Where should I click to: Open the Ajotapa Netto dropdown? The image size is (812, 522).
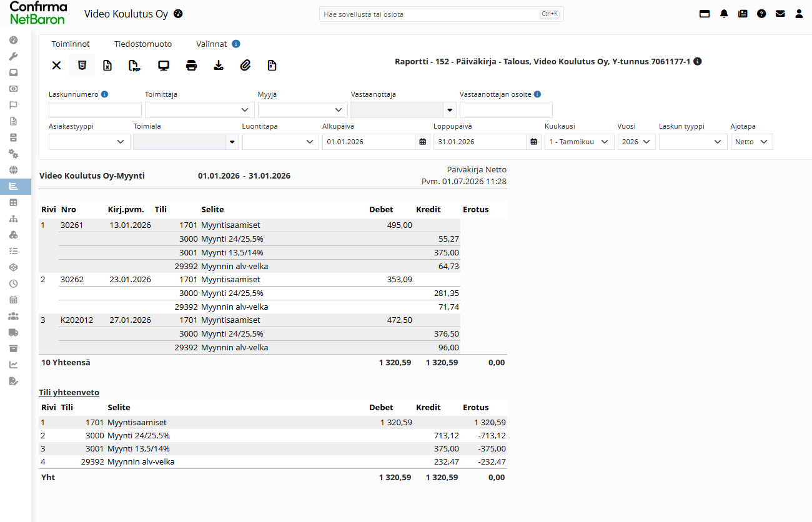752,142
